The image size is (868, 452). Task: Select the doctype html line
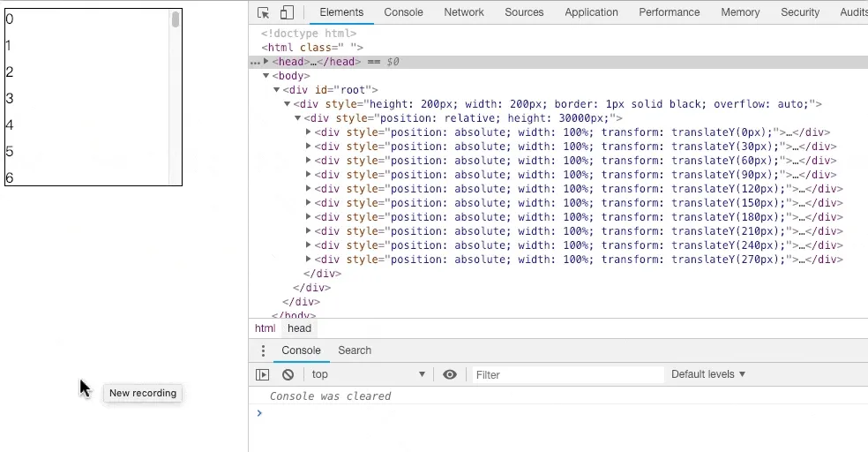[309, 34]
